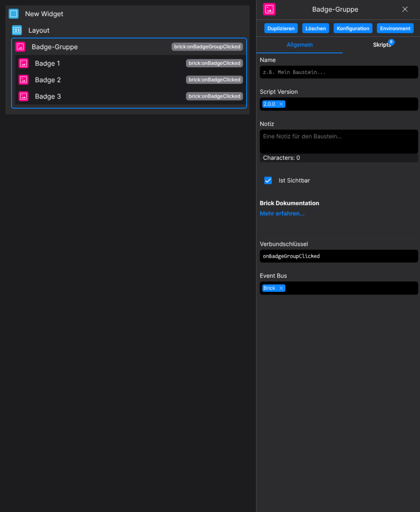Click the Badge-Gruppe pink icon in the panel header
The height and width of the screenshot is (512, 420).
point(269,9)
